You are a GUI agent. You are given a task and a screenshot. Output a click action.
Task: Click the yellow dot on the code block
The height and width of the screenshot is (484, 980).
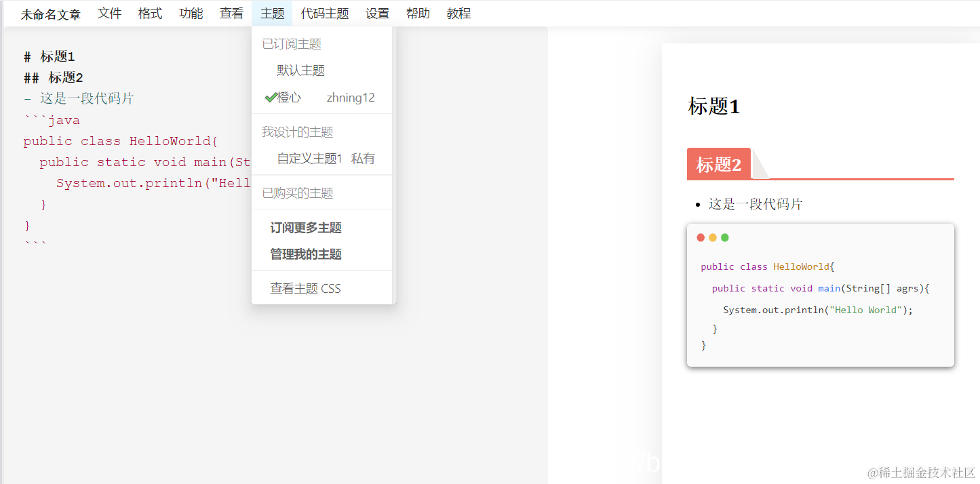click(x=713, y=237)
